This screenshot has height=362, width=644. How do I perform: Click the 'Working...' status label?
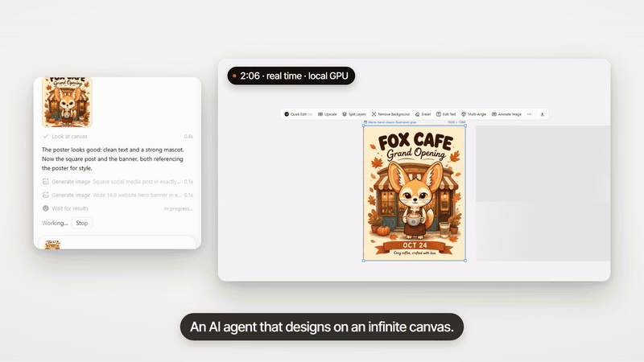pos(55,223)
